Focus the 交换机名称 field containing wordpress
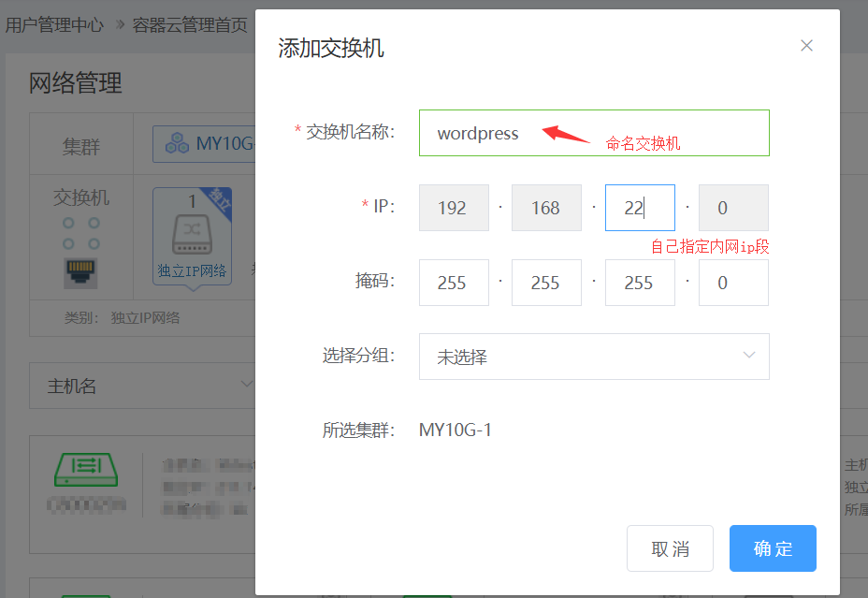This screenshot has height=598, width=868. click(x=593, y=133)
